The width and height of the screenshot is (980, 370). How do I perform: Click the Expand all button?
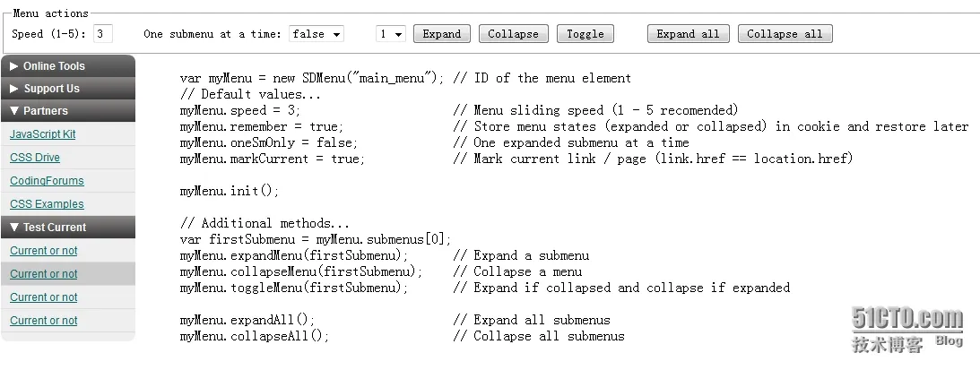(688, 34)
